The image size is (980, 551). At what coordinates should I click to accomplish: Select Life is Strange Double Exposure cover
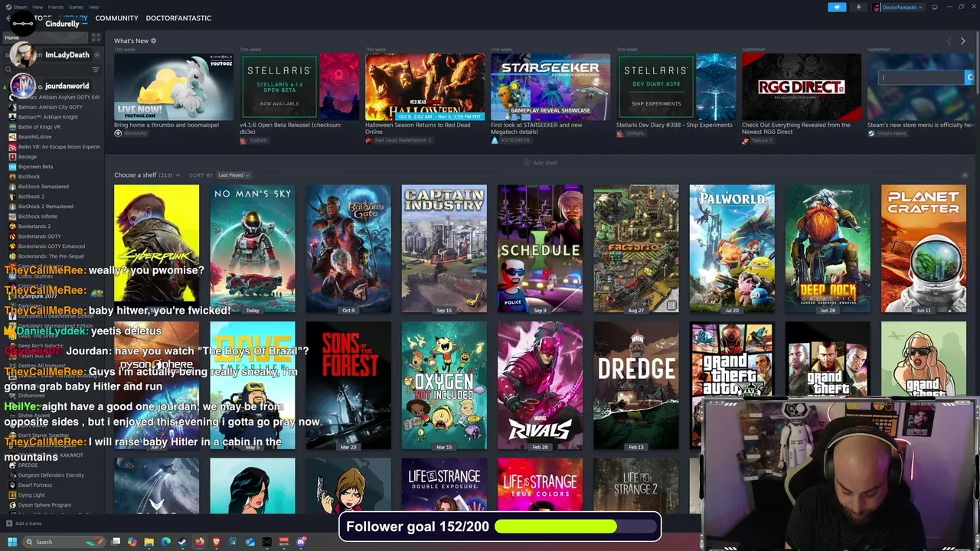(x=444, y=486)
